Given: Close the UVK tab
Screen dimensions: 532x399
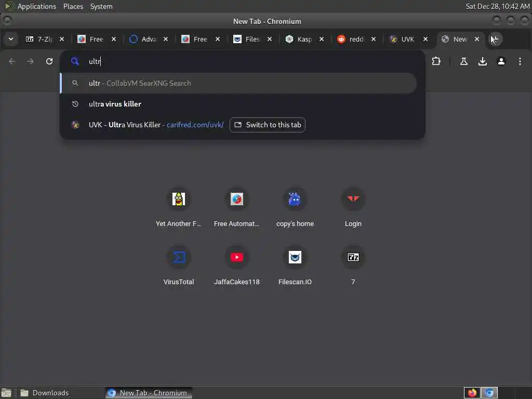Looking at the screenshot, I should pyautogui.click(x=425, y=39).
